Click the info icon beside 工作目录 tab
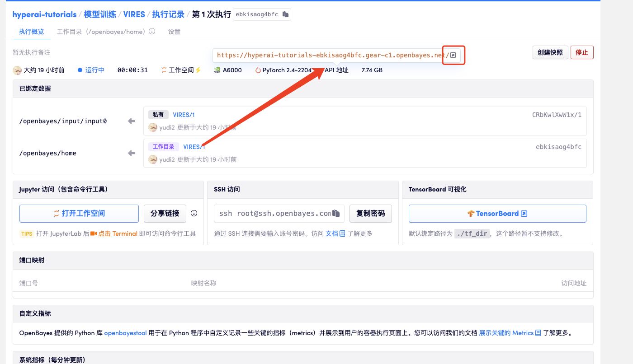 pyautogui.click(x=152, y=32)
